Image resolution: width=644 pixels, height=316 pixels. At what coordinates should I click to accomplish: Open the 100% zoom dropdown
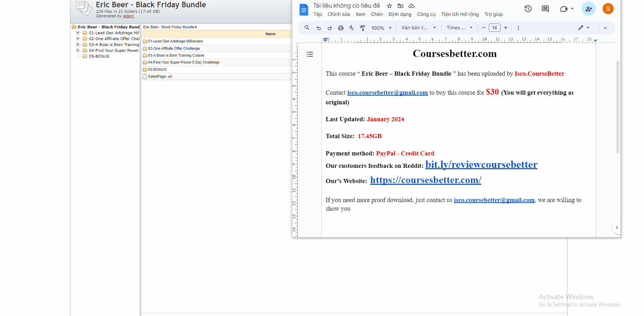coord(382,28)
